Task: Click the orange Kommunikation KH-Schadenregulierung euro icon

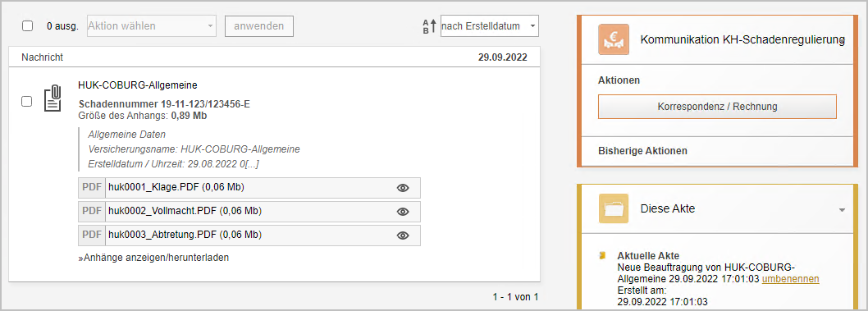Action: (x=614, y=39)
